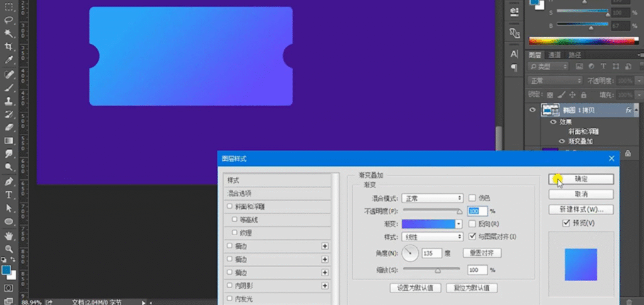Screen dimensions: 644x305
Task: Open the 类型 layer filter dropdown
Action: click(548, 67)
